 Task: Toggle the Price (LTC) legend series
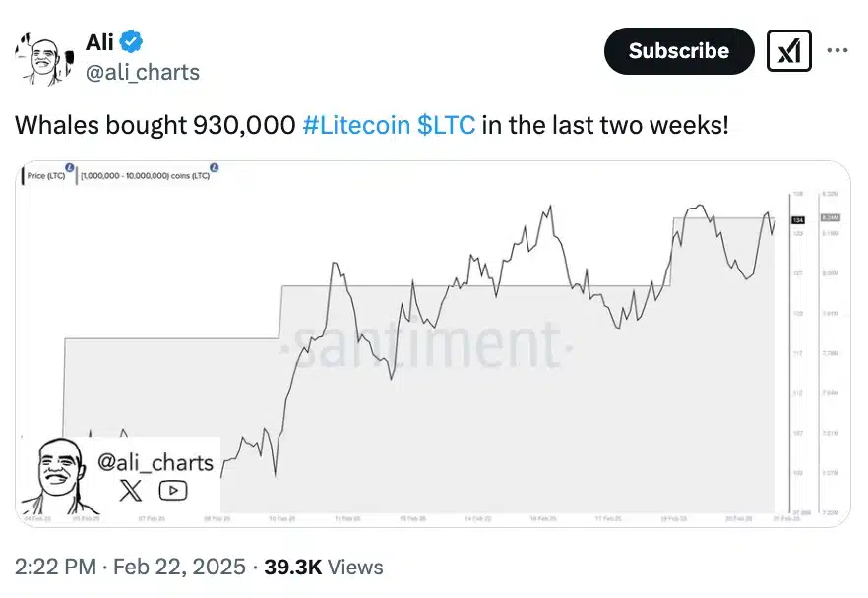(45, 175)
